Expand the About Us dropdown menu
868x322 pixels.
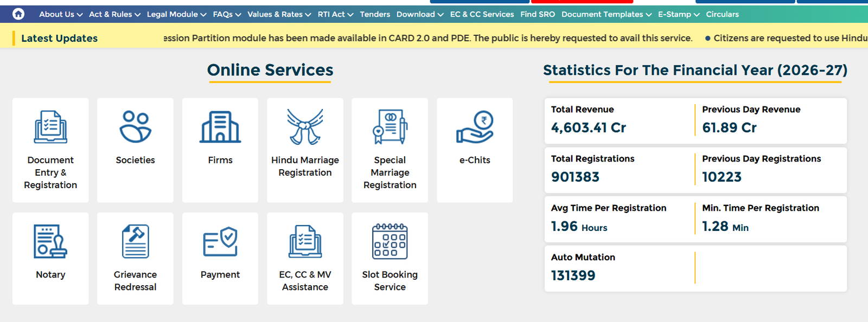point(61,14)
